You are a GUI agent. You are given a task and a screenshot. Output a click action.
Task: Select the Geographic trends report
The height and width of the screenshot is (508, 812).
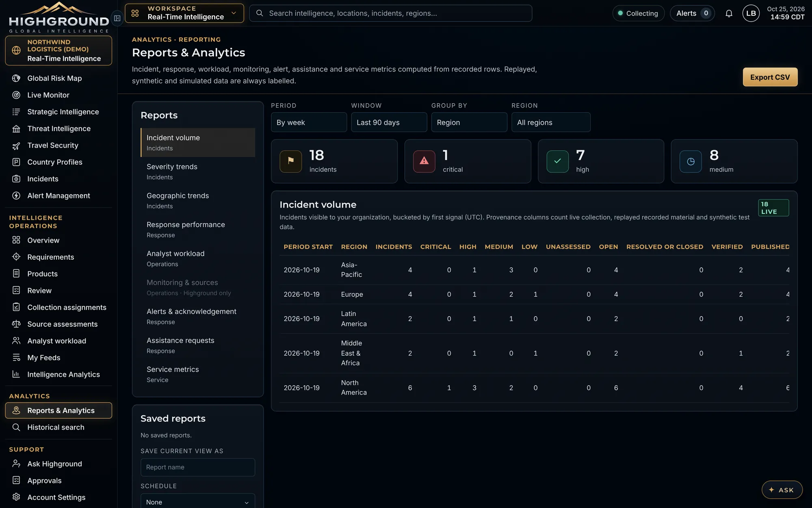tap(198, 200)
